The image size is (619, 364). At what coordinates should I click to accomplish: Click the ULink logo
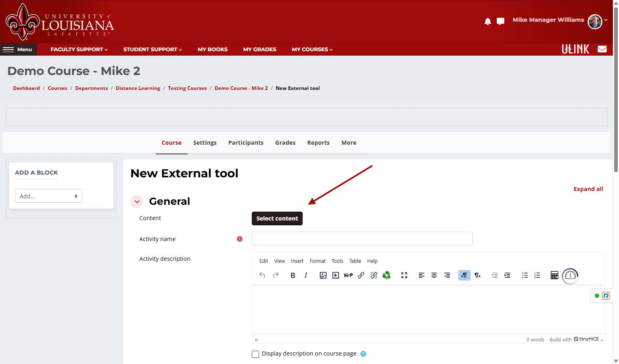pyautogui.click(x=575, y=49)
